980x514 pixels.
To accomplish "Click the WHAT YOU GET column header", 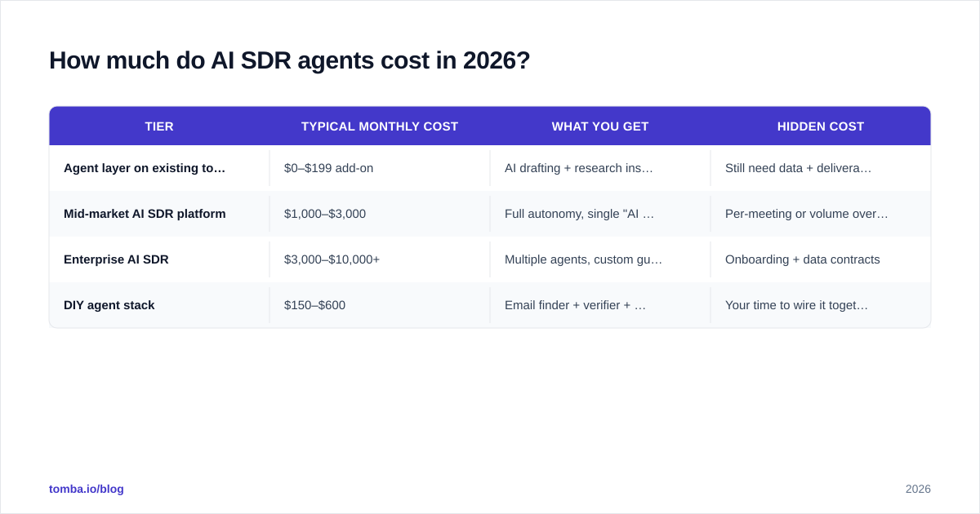I will (x=600, y=126).
